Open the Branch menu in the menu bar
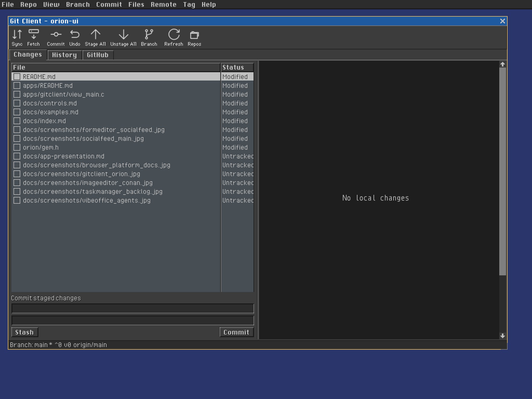The height and width of the screenshot is (399, 532). 78,4
